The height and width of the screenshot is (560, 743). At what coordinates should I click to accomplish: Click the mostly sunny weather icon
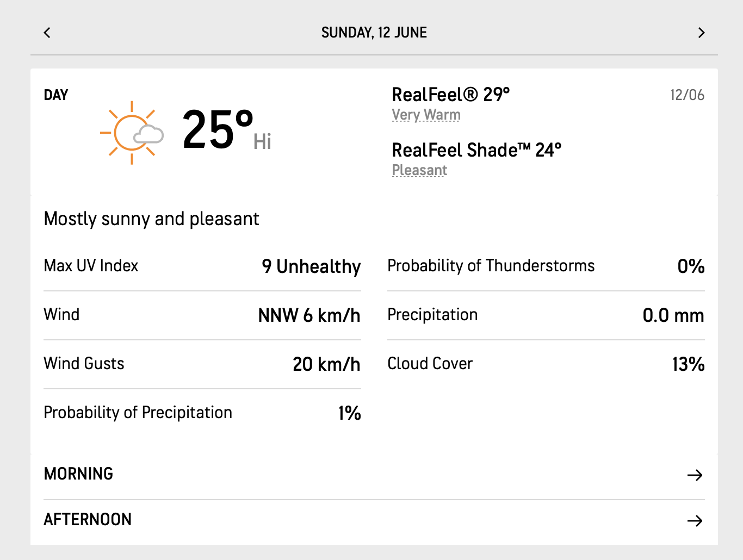tap(132, 132)
